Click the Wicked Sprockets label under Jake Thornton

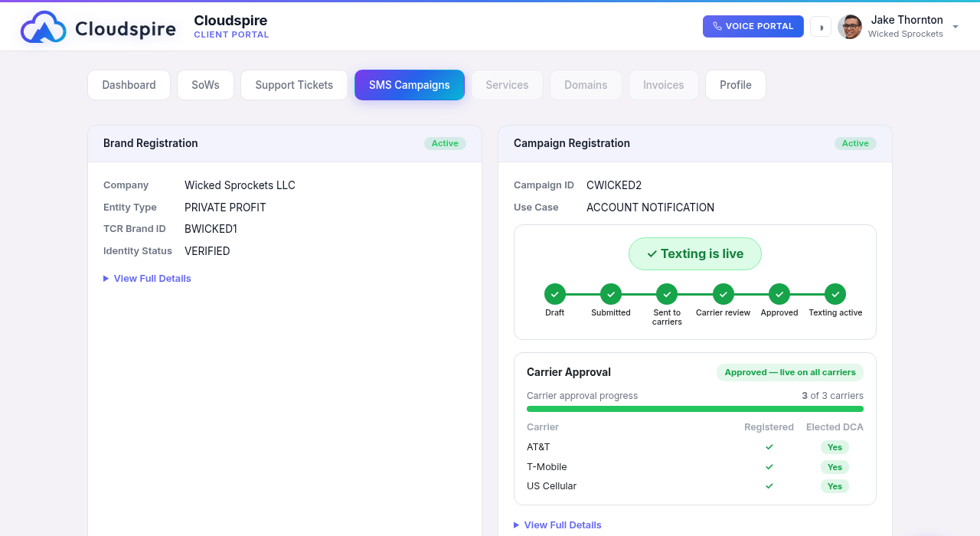906,34
